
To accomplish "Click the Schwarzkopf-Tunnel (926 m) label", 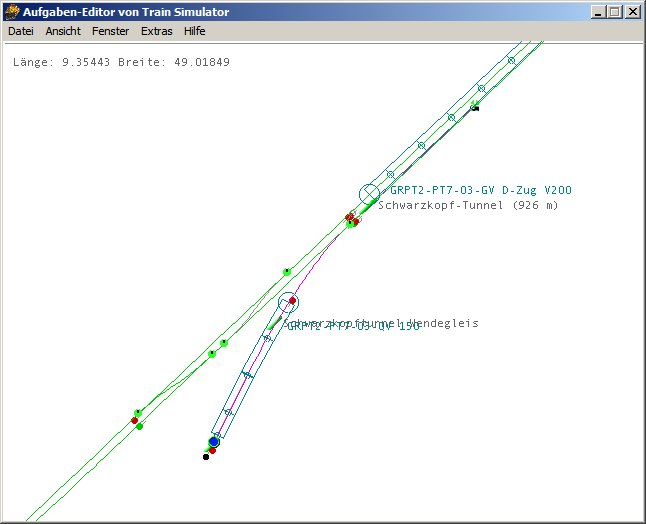I will pyautogui.click(x=468, y=205).
